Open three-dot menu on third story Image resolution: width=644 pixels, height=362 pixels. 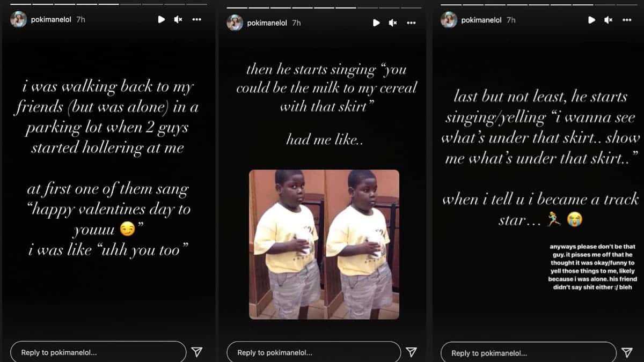627,20
